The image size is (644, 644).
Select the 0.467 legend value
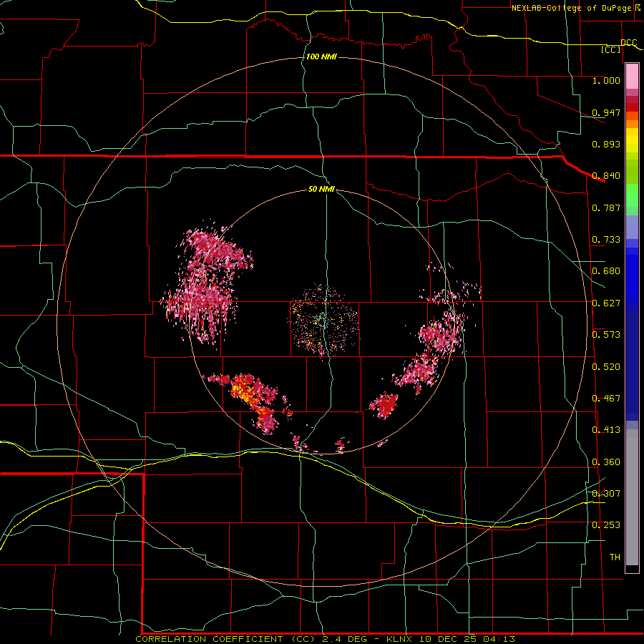click(x=606, y=399)
